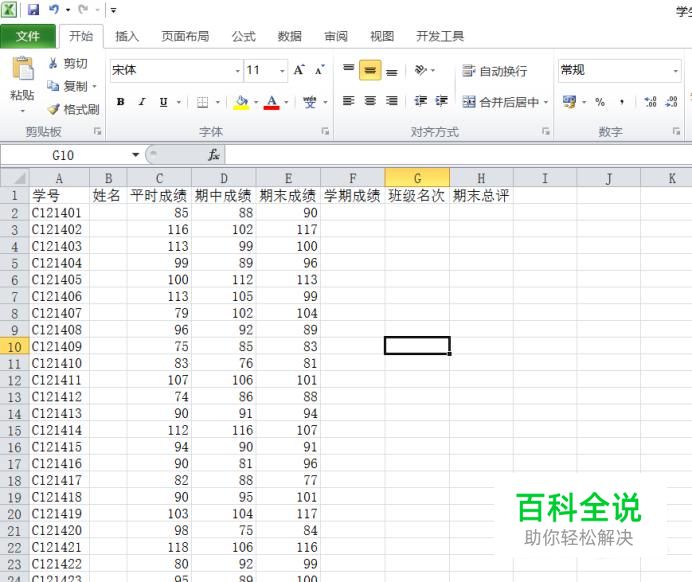Click the phonetic guide (文) icon

[309, 102]
